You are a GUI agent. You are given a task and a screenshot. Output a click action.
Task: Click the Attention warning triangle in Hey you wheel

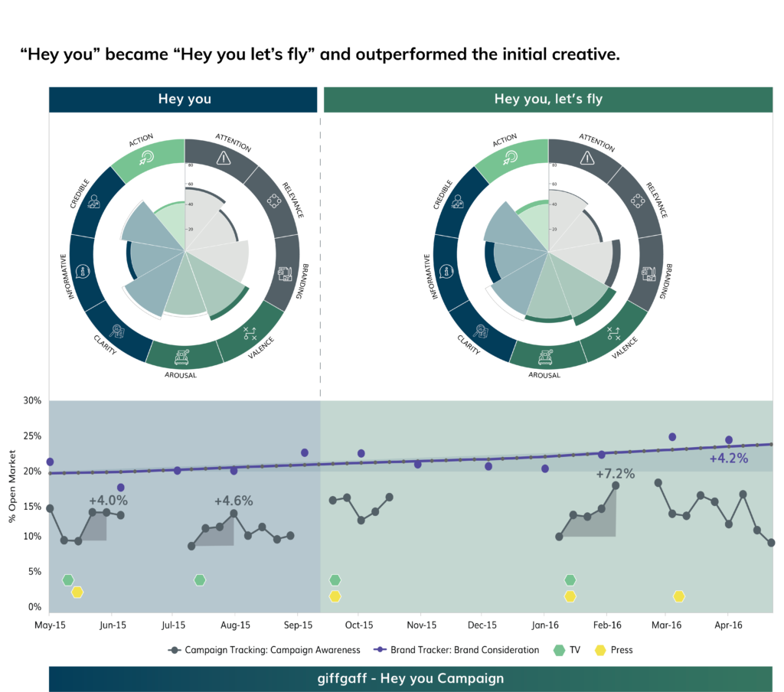point(224,158)
